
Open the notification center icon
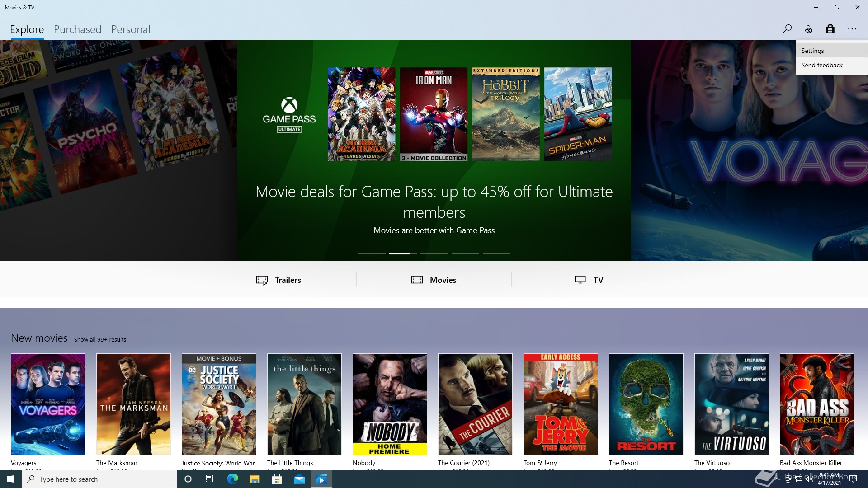click(853, 479)
